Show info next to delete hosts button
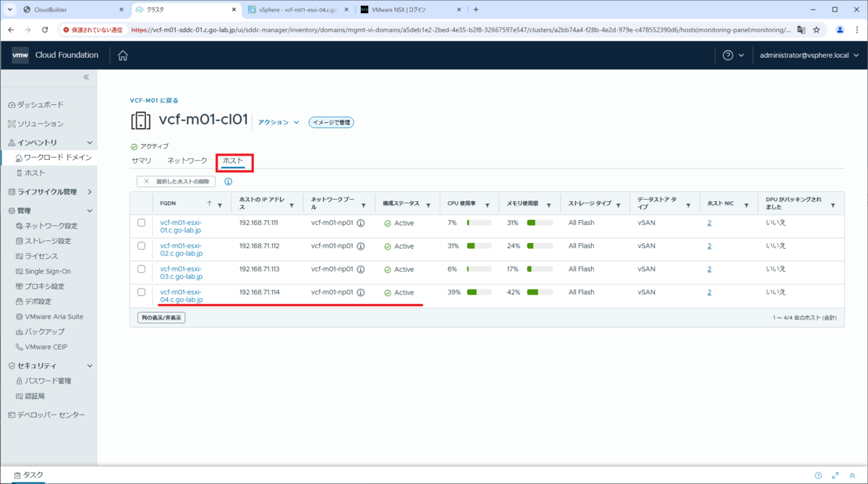The width and height of the screenshot is (868, 484). click(229, 182)
